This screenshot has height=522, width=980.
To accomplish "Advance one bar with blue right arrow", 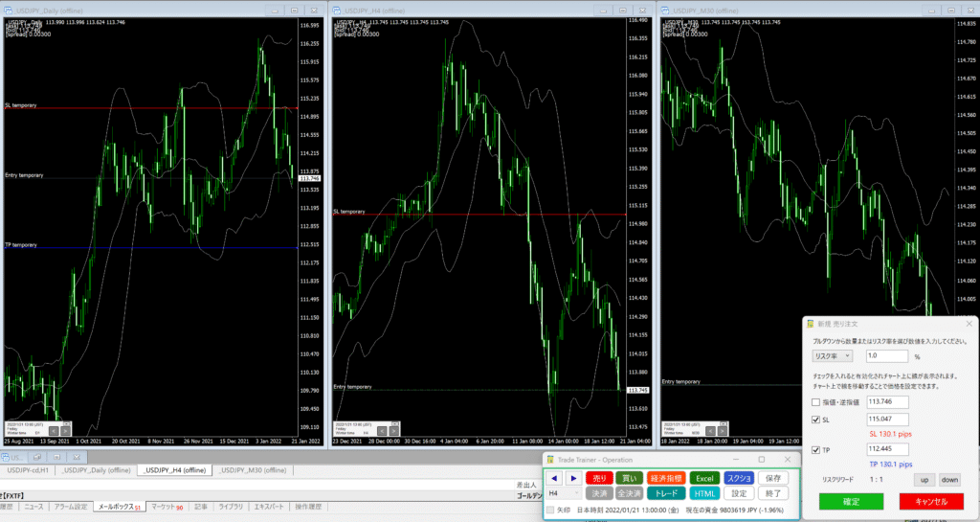I will 574,478.
